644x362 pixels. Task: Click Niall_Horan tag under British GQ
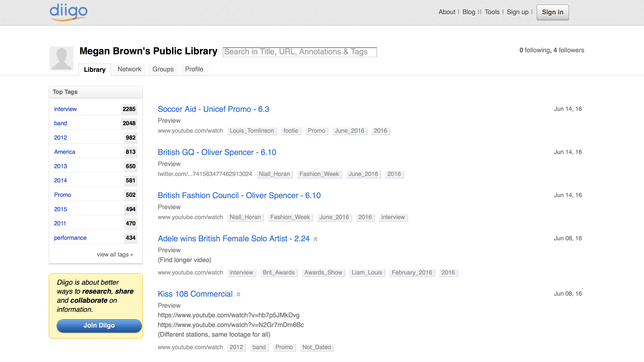pyautogui.click(x=274, y=174)
